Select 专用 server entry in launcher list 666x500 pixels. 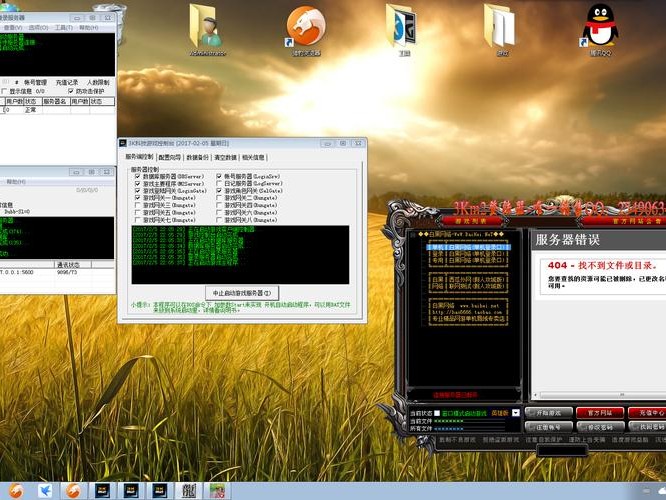(x=468, y=260)
